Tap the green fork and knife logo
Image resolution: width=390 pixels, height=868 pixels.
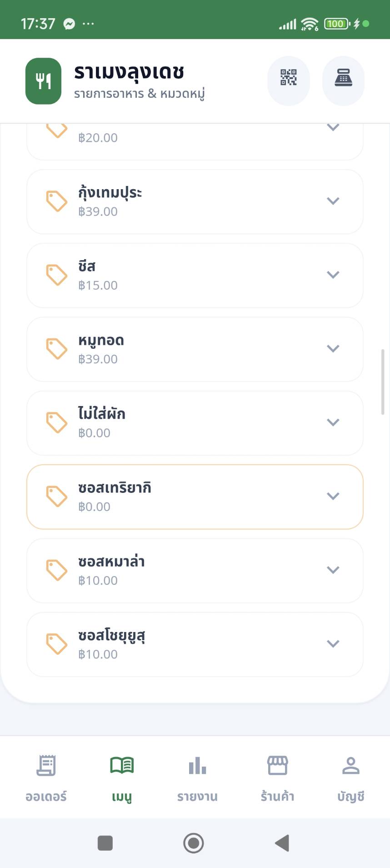(x=43, y=81)
